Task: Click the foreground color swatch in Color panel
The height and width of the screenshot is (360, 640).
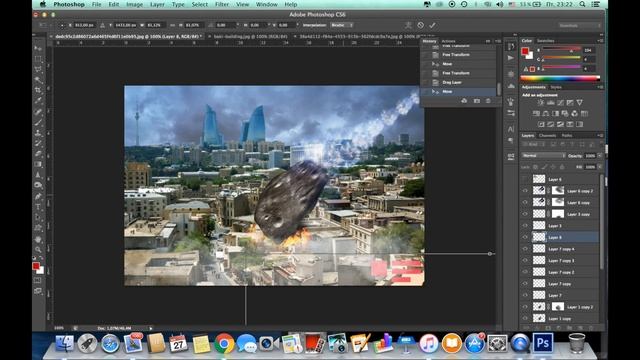Action: click(x=525, y=51)
